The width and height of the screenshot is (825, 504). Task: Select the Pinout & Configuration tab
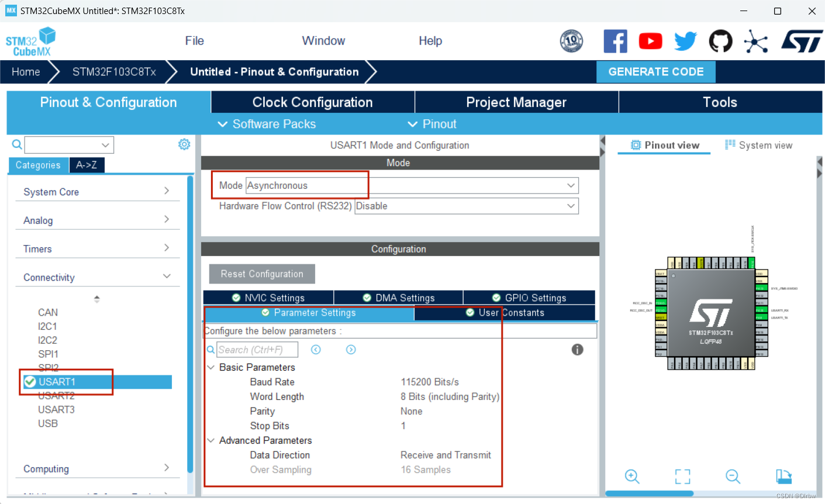coord(109,102)
